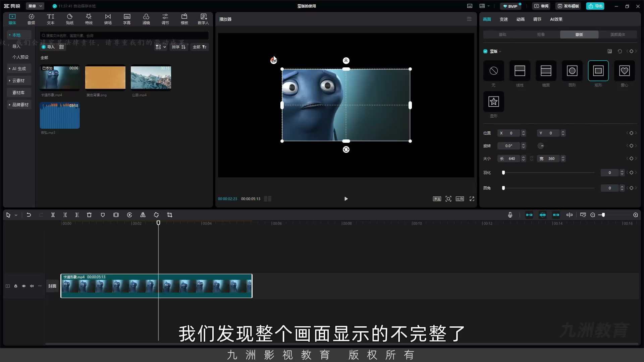
Task: Expand the AI 生成 section
Action: click(19, 68)
